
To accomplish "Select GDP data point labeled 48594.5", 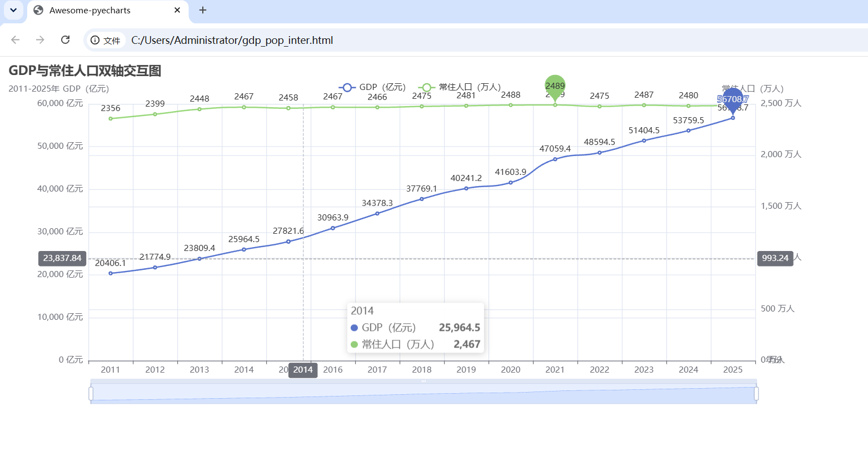I will click(600, 153).
